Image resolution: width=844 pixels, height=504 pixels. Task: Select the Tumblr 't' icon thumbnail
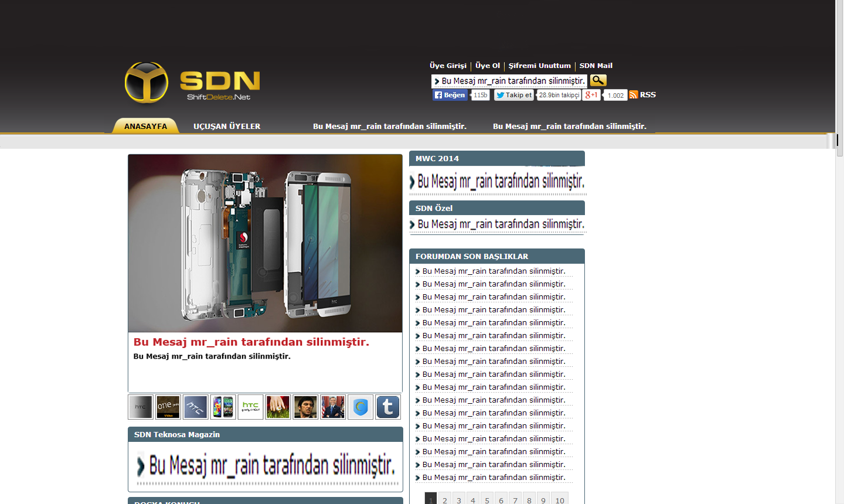point(388,407)
